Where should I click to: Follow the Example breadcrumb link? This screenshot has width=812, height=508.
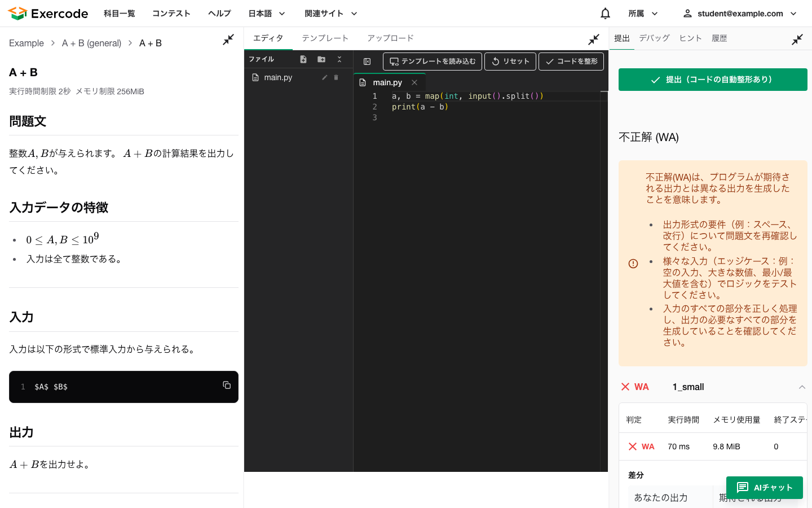[27, 43]
